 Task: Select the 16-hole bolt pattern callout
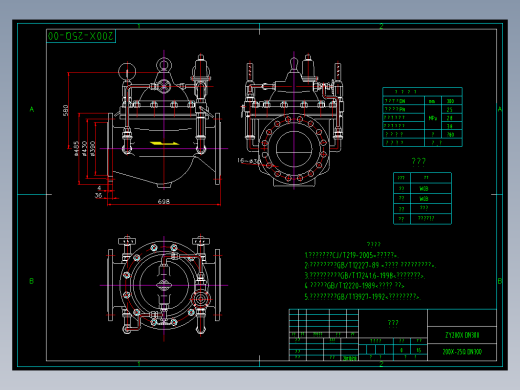tap(248, 161)
